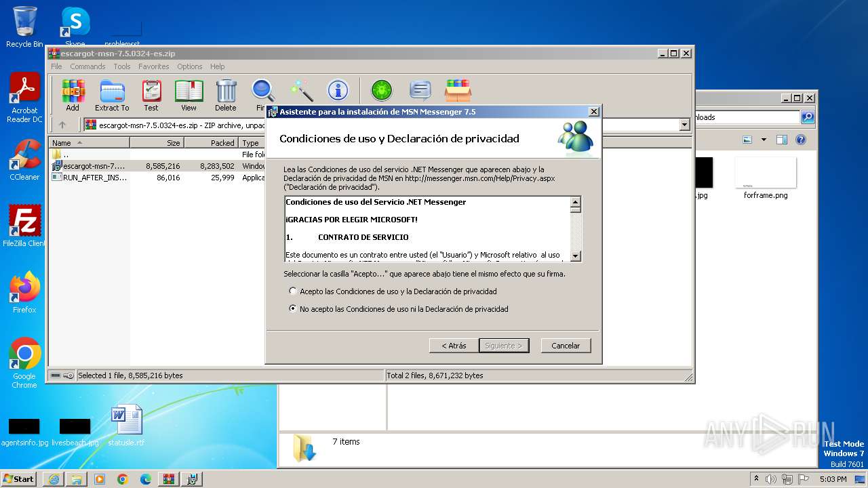Viewport: 868px width, 488px height.
Task: Click the search button in Explorer window
Action: click(x=808, y=117)
